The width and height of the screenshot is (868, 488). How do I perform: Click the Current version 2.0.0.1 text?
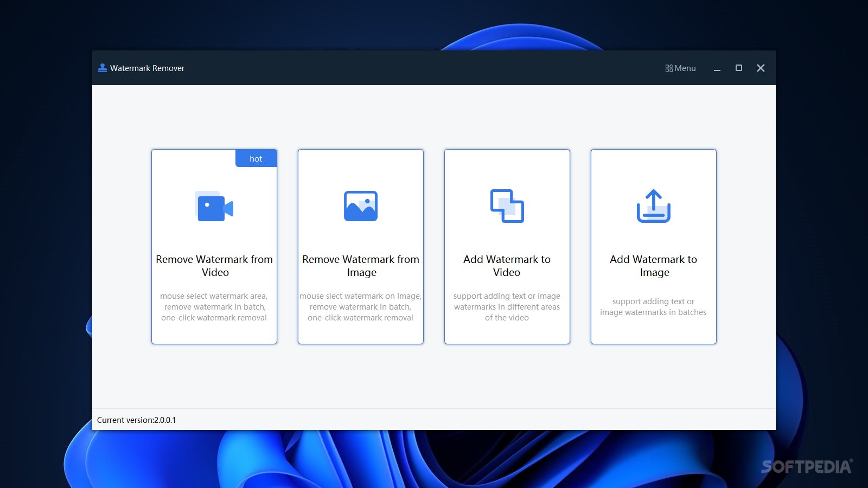tap(137, 420)
